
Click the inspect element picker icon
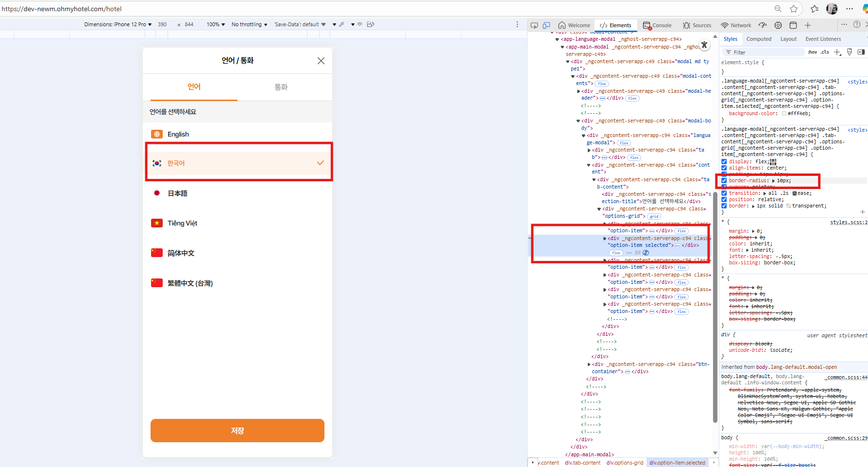pyautogui.click(x=534, y=25)
